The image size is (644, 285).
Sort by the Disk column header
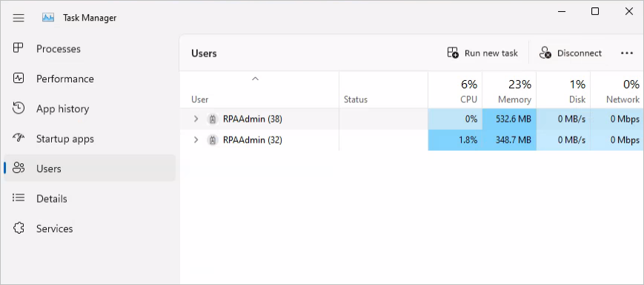click(x=563, y=90)
